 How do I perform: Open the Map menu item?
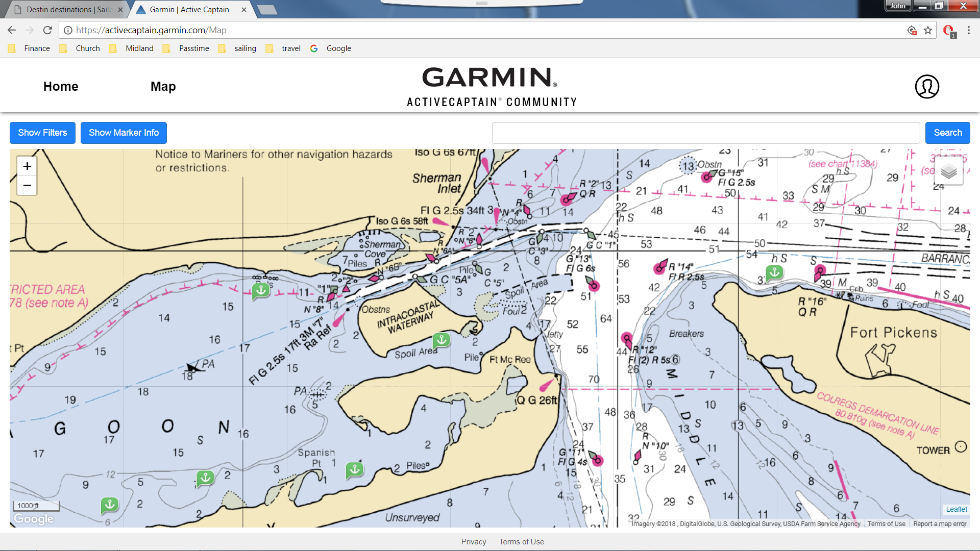tap(163, 87)
